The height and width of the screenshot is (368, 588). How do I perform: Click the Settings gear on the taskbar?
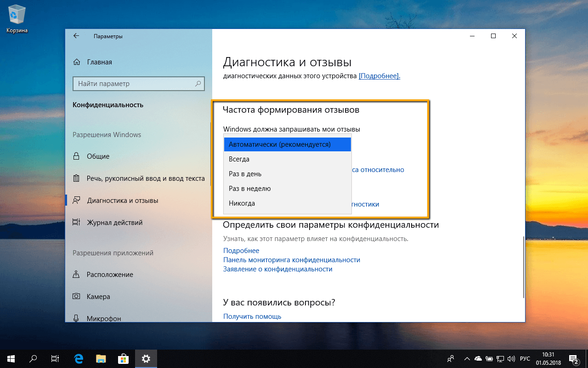tap(146, 359)
